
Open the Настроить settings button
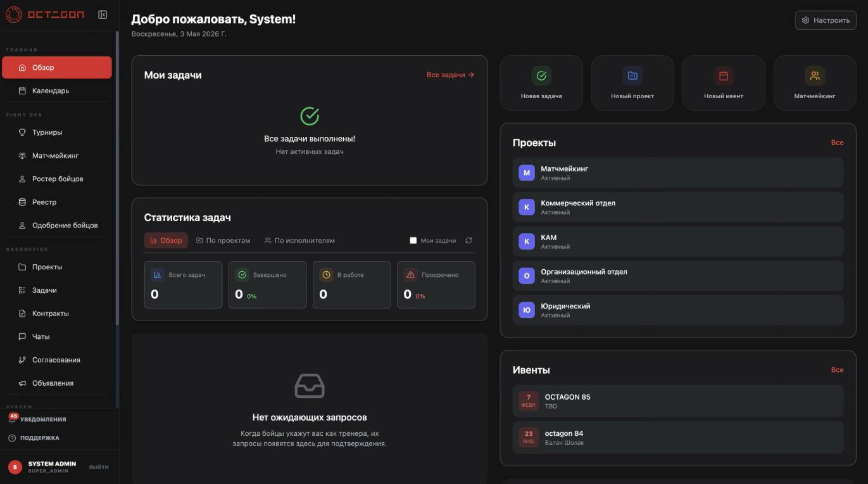[826, 20]
